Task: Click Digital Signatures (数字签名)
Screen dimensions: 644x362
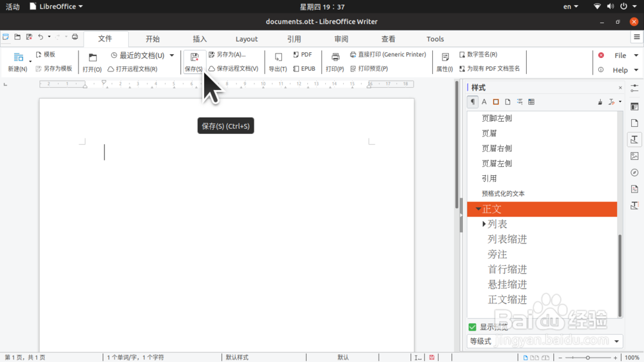Action: pyautogui.click(x=478, y=54)
